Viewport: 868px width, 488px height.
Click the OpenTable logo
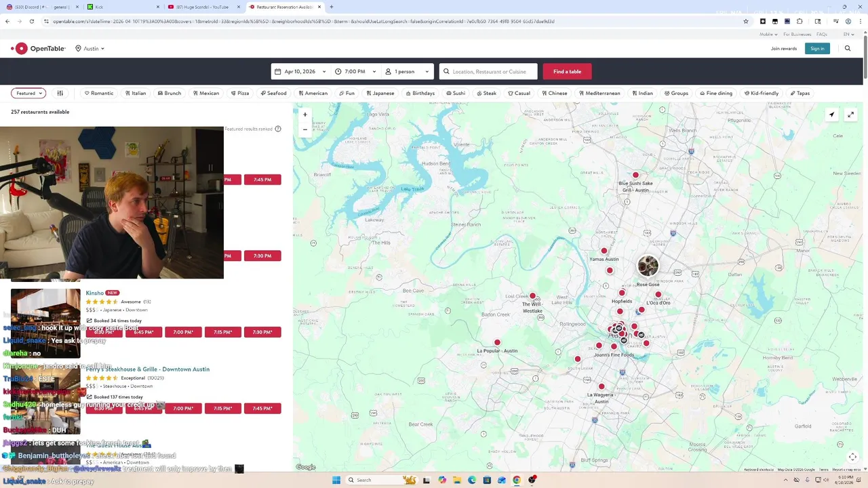pyautogui.click(x=38, y=48)
